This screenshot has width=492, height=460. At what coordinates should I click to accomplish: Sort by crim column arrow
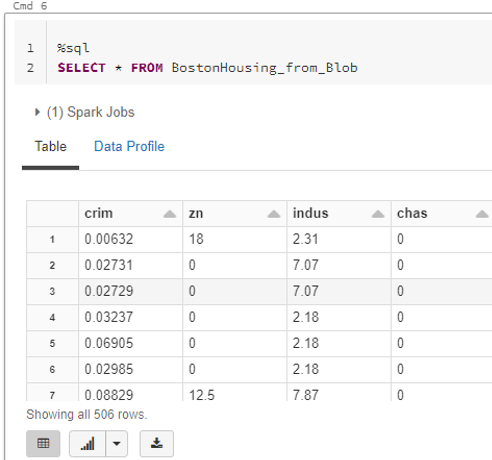tap(170, 214)
